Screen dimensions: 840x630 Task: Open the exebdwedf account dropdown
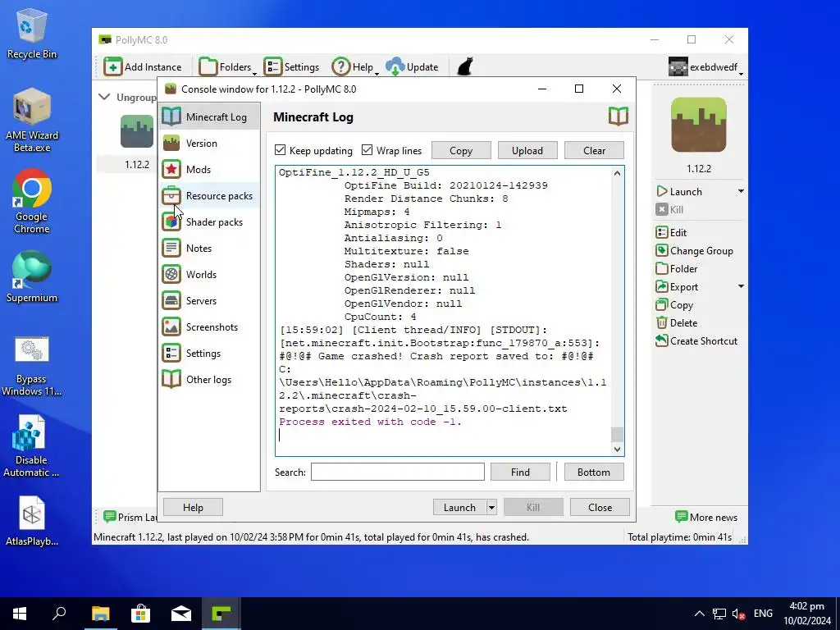(x=706, y=67)
